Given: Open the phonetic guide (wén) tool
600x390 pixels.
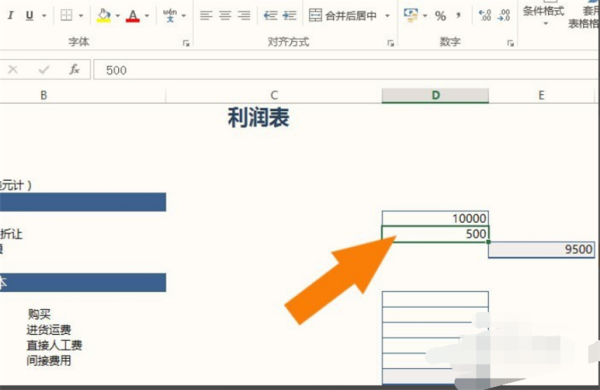Looking at the screenshot, I should [x=170, y=15].
